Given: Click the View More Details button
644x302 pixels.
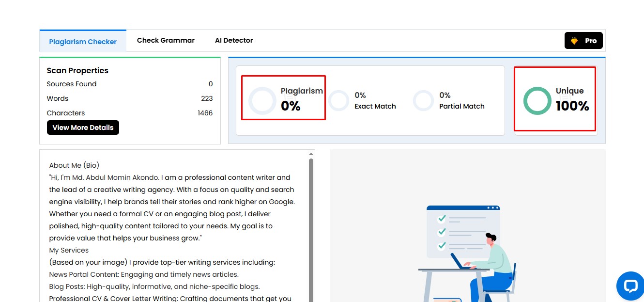Looking at the screenshot, I should click(83, 127).
